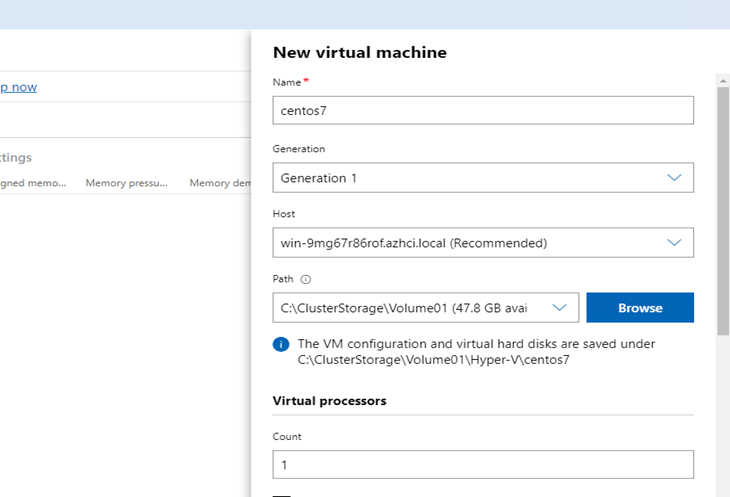Click the scrollbar up arrow

tap(722, 79)
